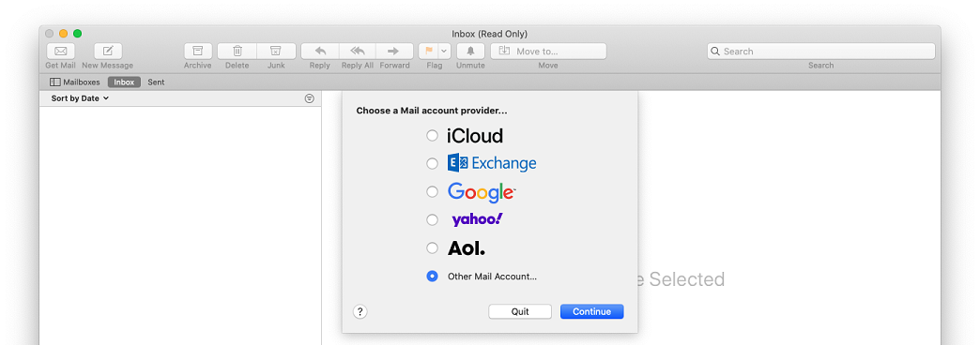Click the yellow minimize window button
Image resolution: width=980 pixels, height=345 pixels.
(x=63, y=34)
